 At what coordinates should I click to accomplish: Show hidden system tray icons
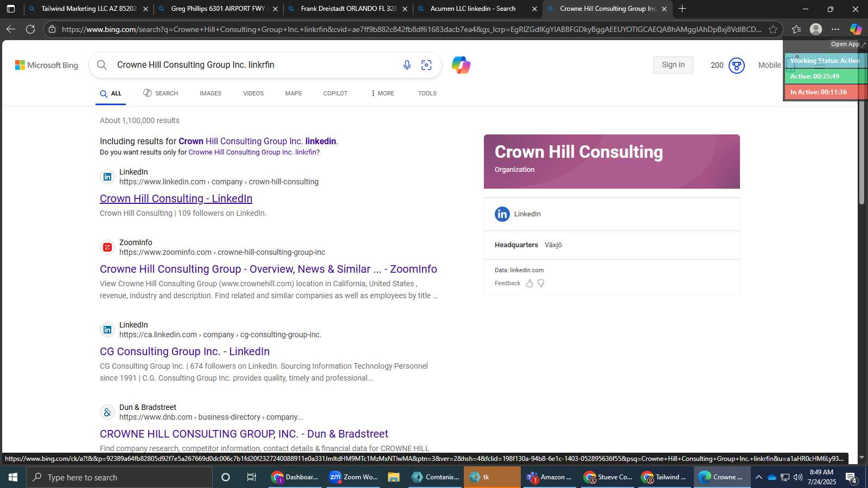(758, 477)
